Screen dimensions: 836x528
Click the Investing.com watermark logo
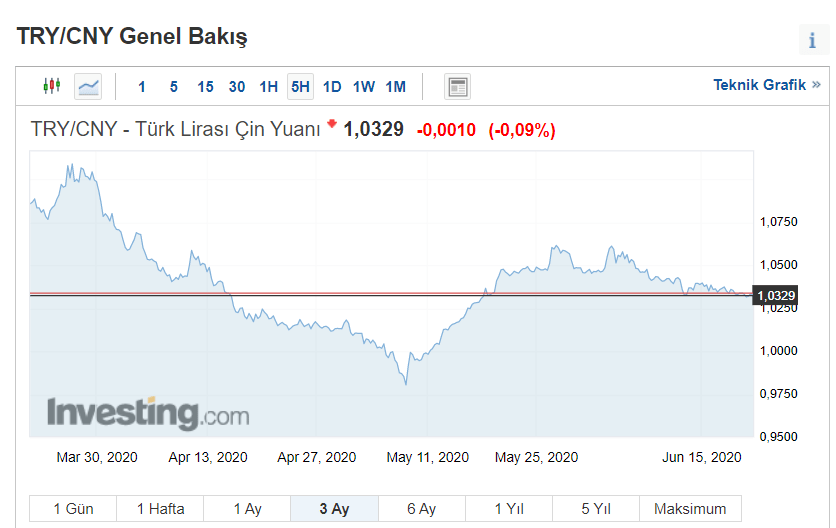148,413
